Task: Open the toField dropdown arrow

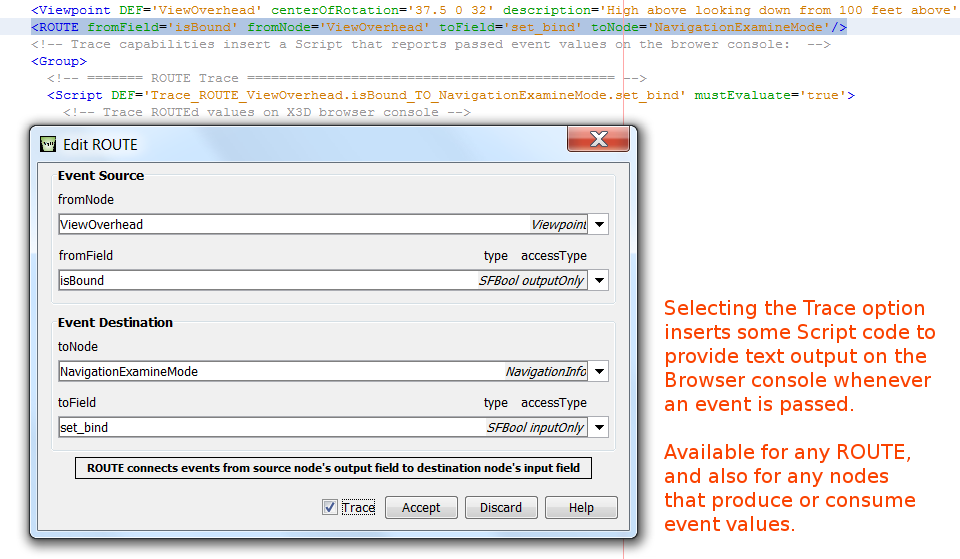Action: pyautogui.click(x=599, y=428)
